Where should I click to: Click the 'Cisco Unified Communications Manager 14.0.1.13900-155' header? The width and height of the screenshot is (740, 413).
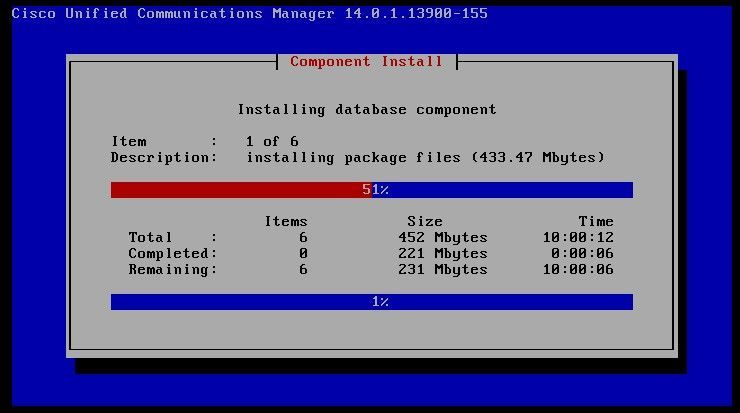click(x=250, y=13)
